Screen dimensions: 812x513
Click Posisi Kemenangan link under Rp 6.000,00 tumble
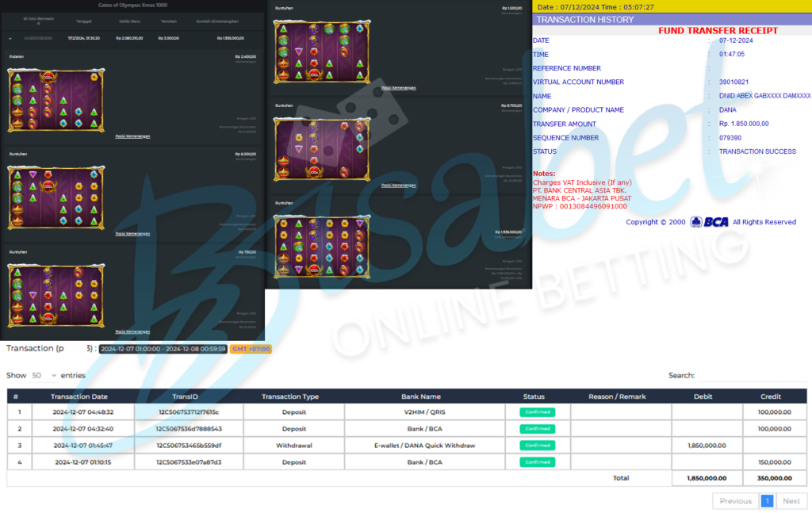pos(132,233)
